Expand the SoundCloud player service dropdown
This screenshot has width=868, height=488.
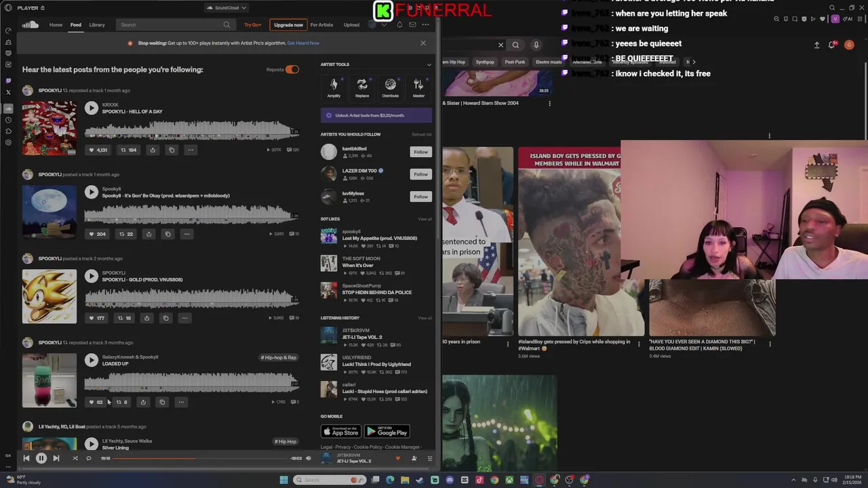(x=226, y=8)
